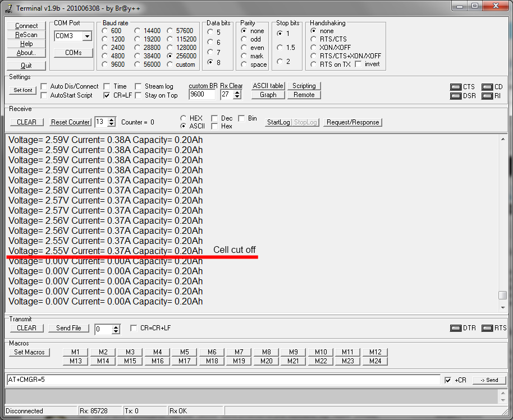
Task: Increase the Rx Clear value
Action: tap(237, 93)
